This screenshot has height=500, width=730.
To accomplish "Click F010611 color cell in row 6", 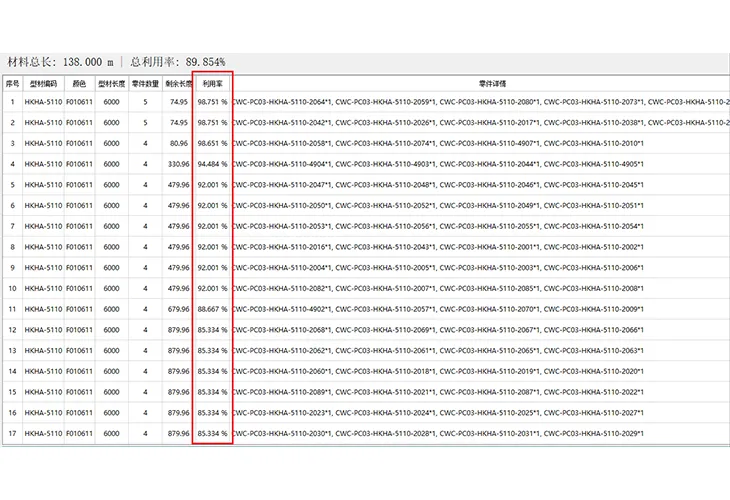I will click(80, 205).
